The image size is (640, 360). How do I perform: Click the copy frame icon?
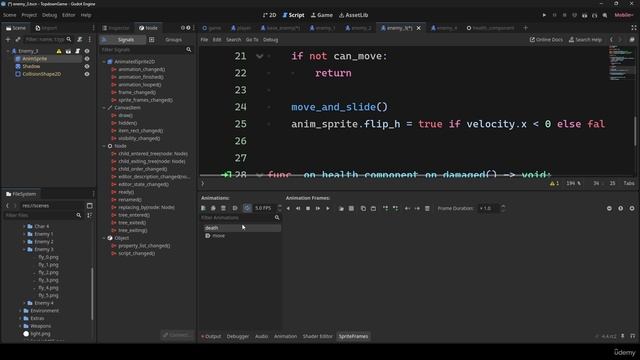tap(363, 208)
